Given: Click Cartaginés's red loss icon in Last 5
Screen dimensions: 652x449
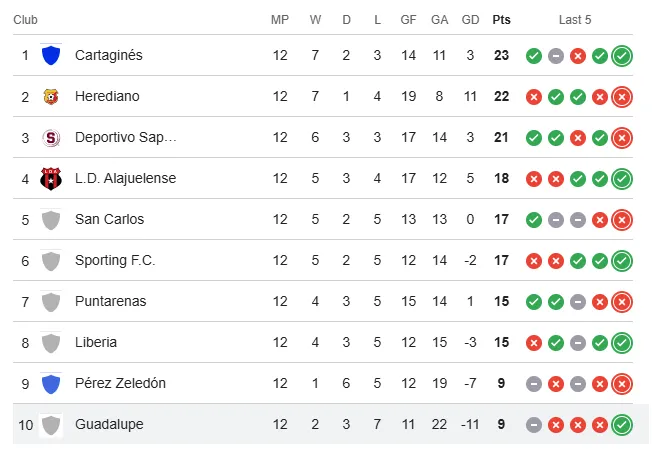Looking at the screenshot, I should 578,56.
